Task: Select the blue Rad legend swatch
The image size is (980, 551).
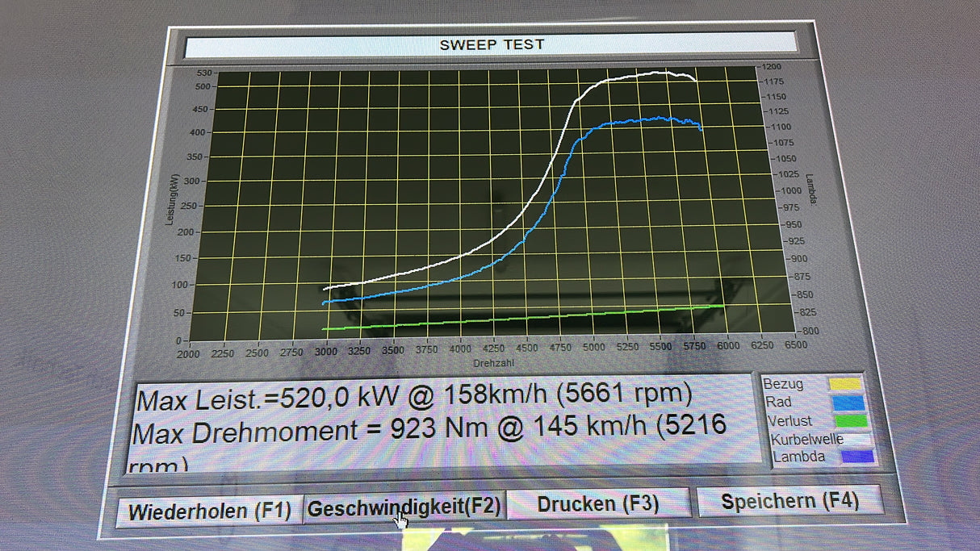Action: click(x=847, y=403)
